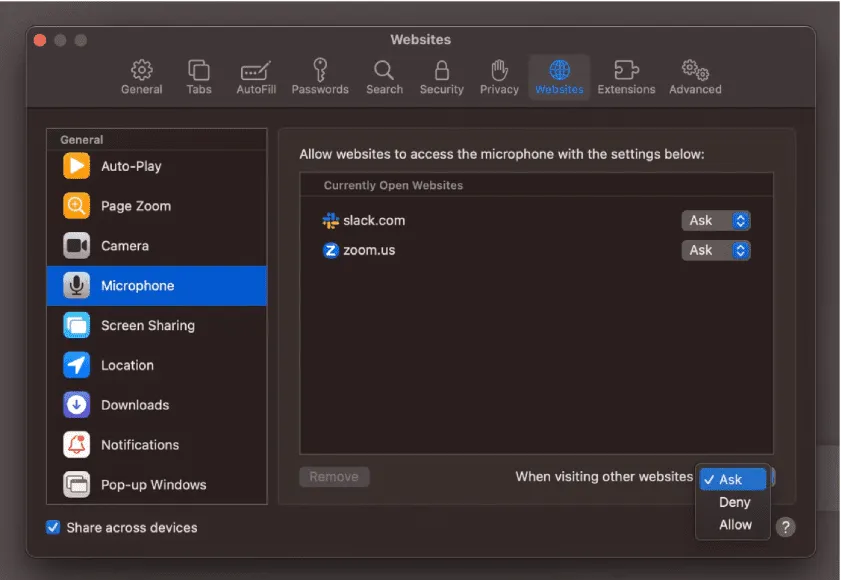Screen dimensions: 841x580
Task: Open Advanced settings gears icon
Action: [695, 77]
